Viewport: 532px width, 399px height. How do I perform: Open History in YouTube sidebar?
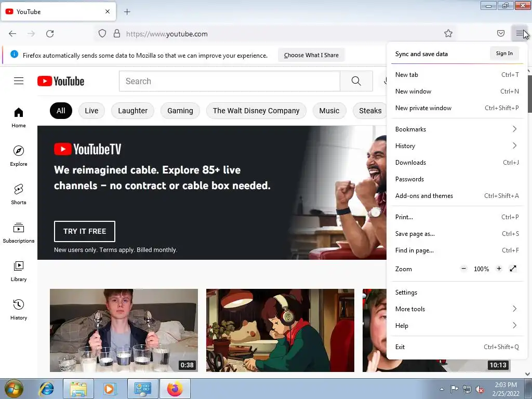tap(19, 310)
